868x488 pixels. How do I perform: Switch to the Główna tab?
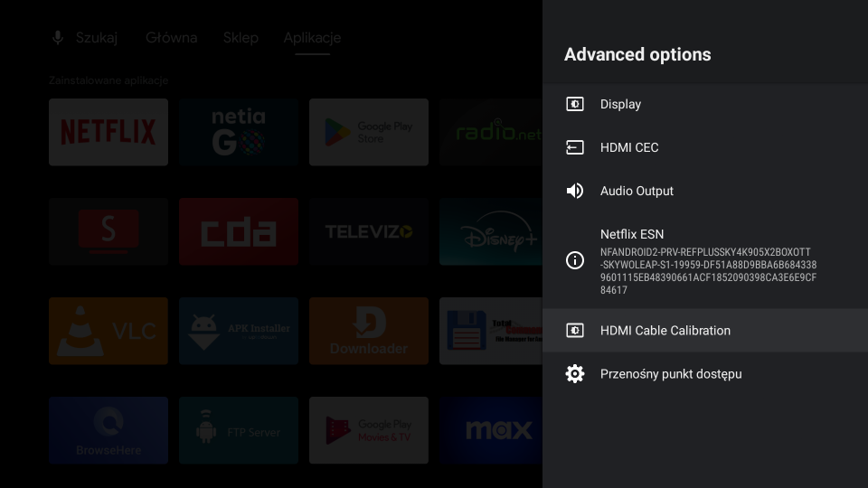[x=171, y=38]
